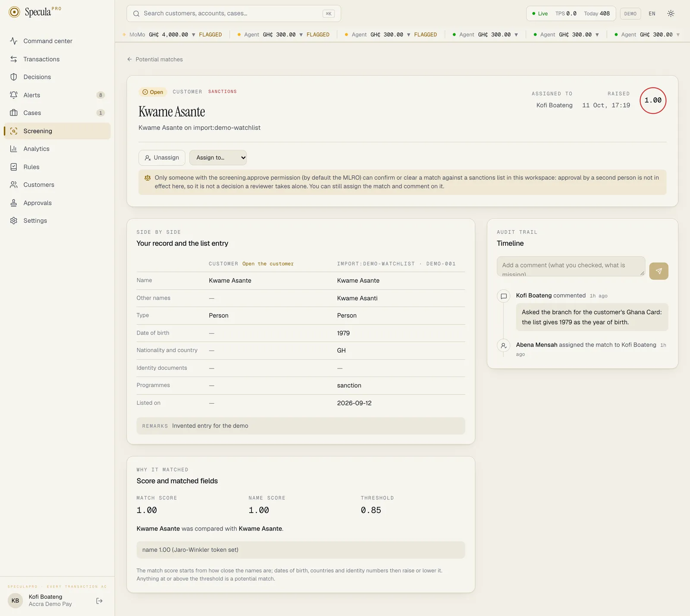Click the Unassign button

(x=162, y=158)
